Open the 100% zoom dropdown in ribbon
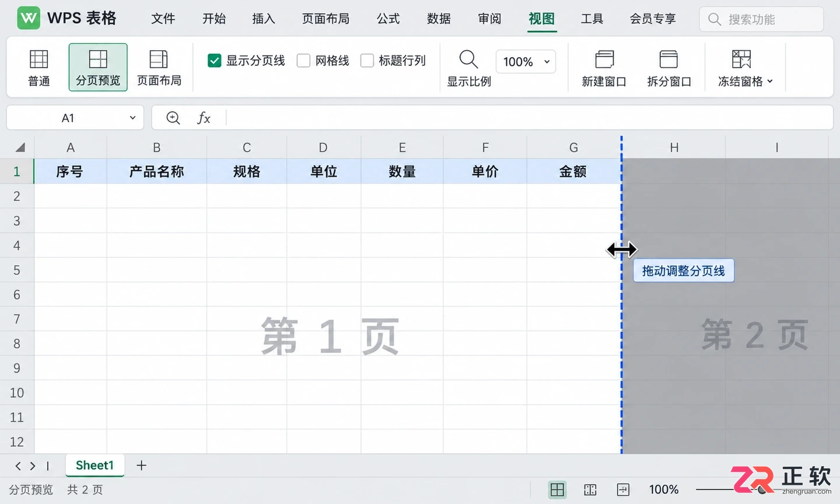The height and width of the screenshot is (504, 840). tap(526, 61)
